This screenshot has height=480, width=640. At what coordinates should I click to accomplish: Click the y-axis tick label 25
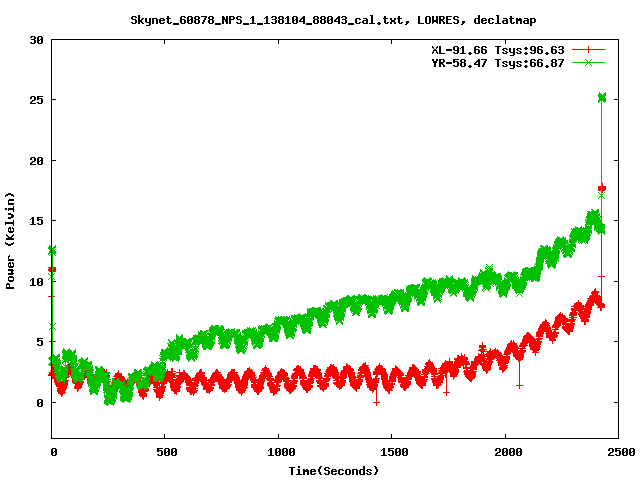[x=37, y=100]
